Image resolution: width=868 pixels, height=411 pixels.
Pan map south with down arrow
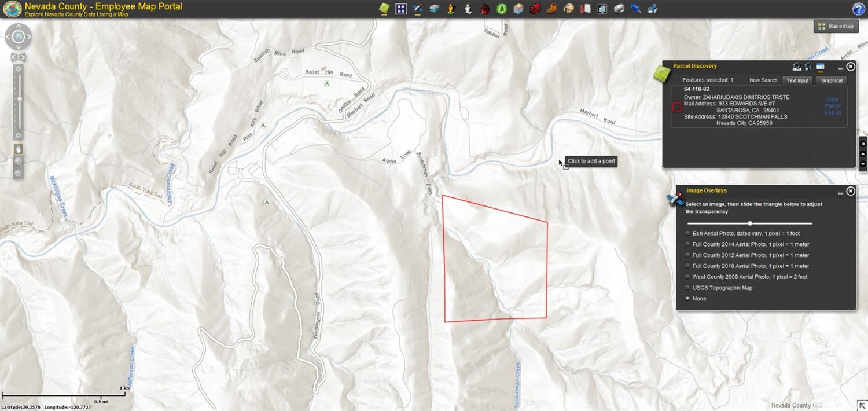pos(19,47)
